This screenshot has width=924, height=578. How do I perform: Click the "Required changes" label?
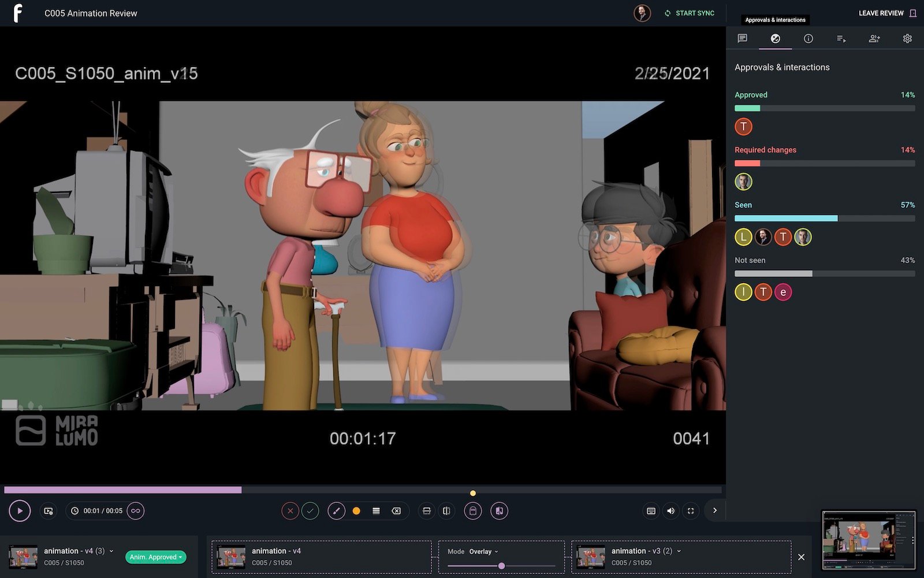coord(765,150)
